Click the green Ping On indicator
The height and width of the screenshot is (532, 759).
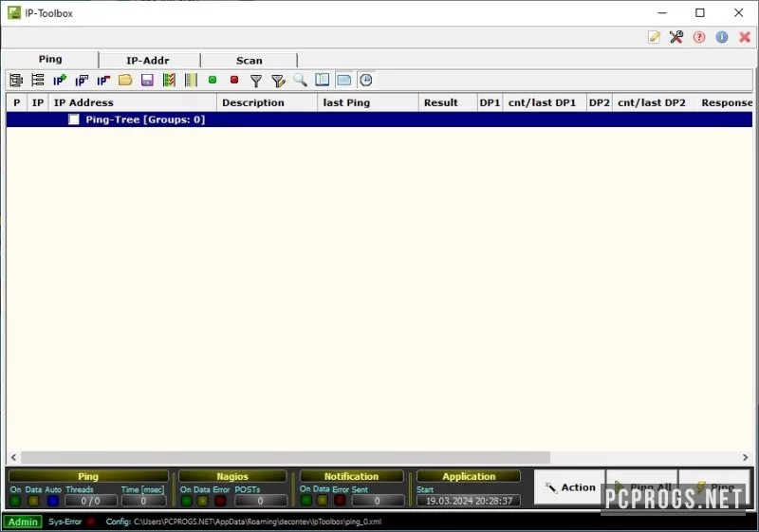pos(15,501)
